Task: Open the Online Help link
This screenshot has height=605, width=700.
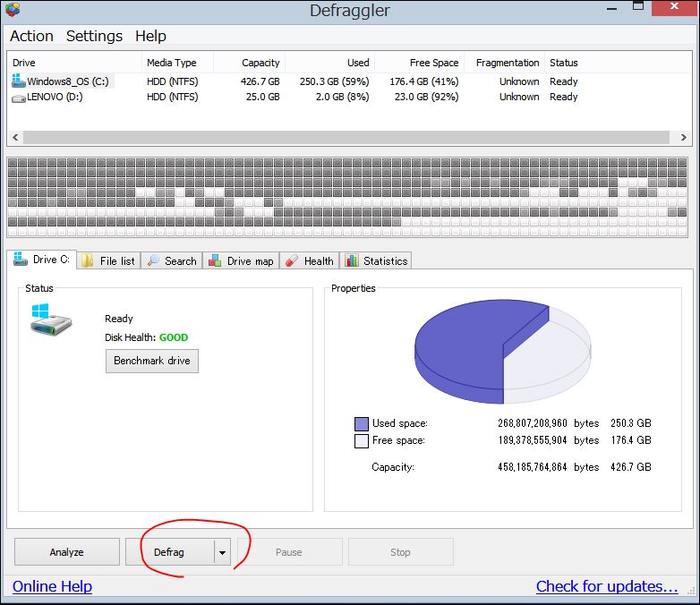Action: click(x=52, y=586)
